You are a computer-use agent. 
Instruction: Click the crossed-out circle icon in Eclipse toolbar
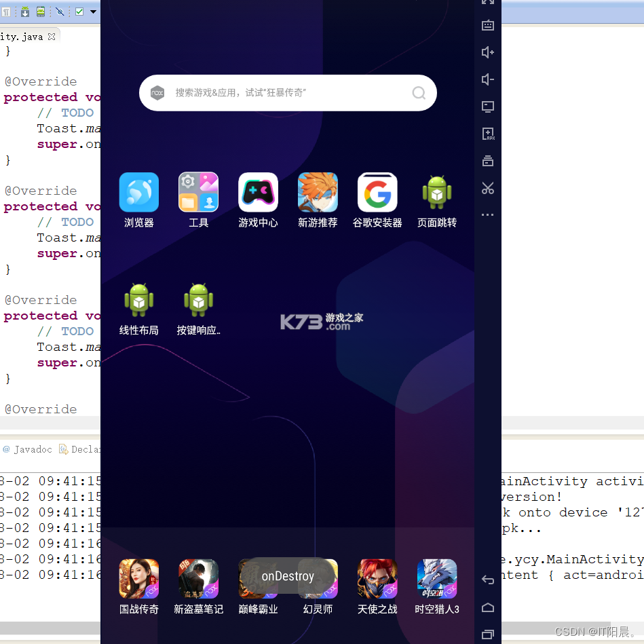point(60,12)
